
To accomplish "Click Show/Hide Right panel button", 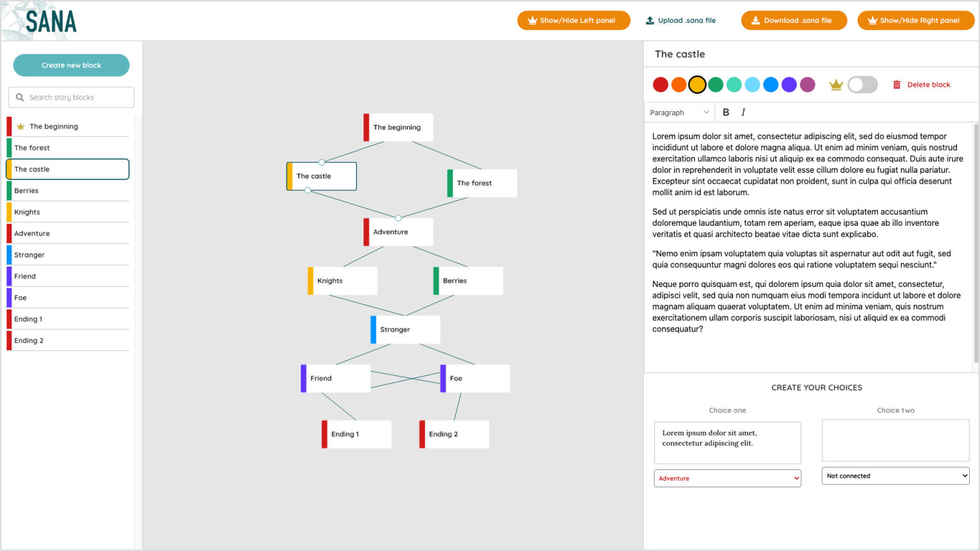I will click(916, 20).
